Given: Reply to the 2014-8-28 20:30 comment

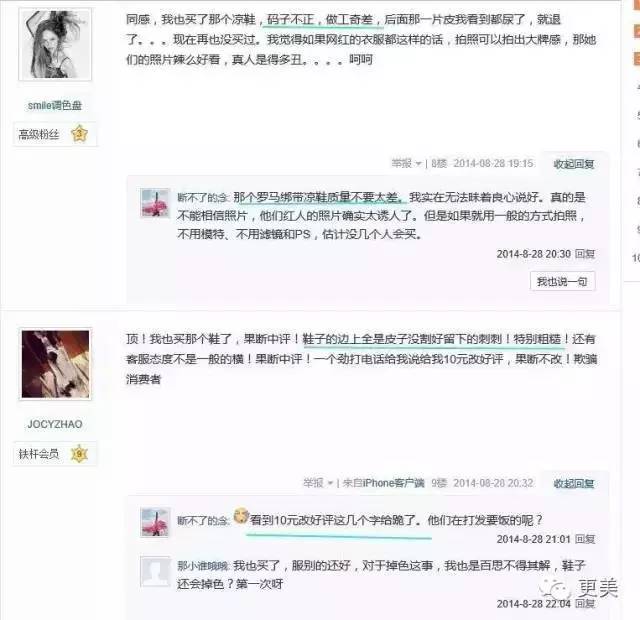Looking at the screenshot, I should (585, 254).
